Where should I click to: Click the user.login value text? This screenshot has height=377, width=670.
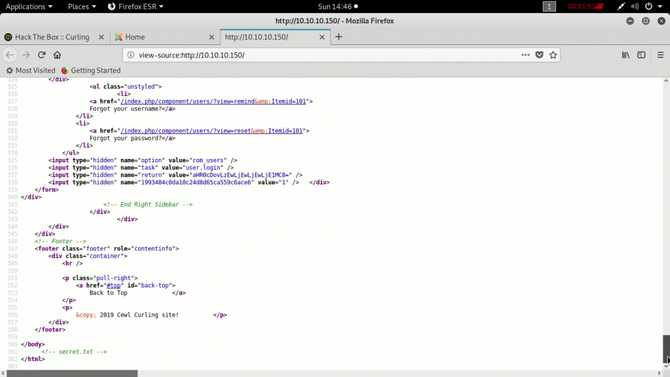point(203,168)
